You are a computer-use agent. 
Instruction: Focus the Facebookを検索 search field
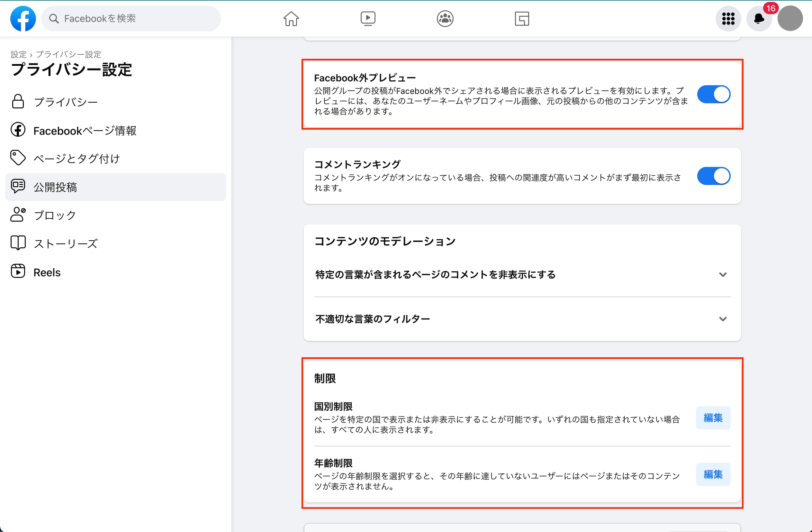tap(131, 18)
